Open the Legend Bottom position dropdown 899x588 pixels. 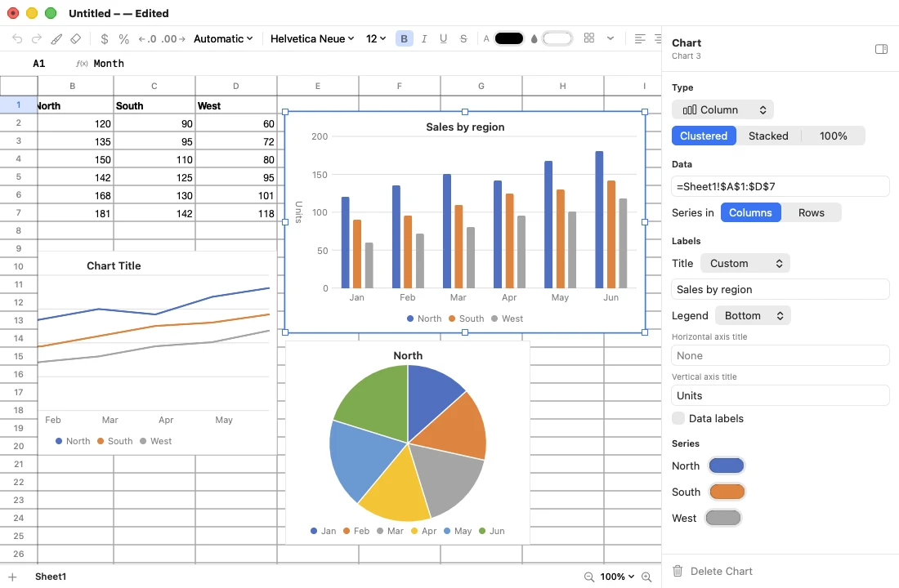(754, 315)
